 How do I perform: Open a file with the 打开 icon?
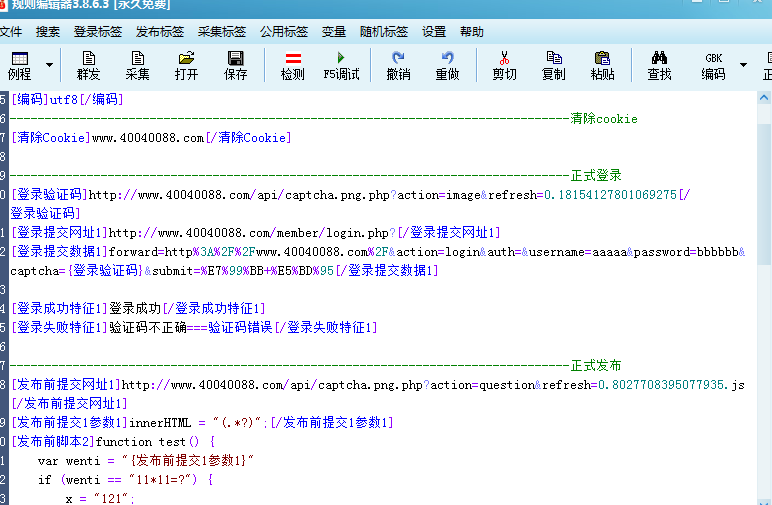coord(186,65)
